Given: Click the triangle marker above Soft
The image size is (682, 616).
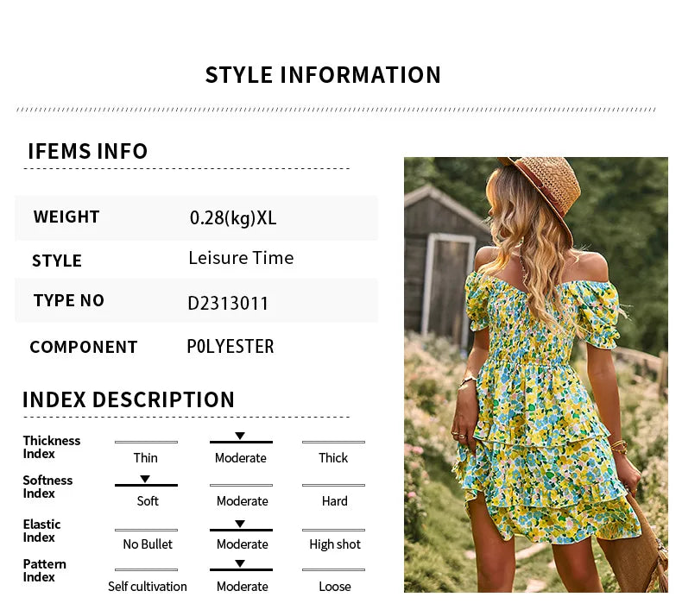Looking at the screenshot, I should click(x=145, y=479).
